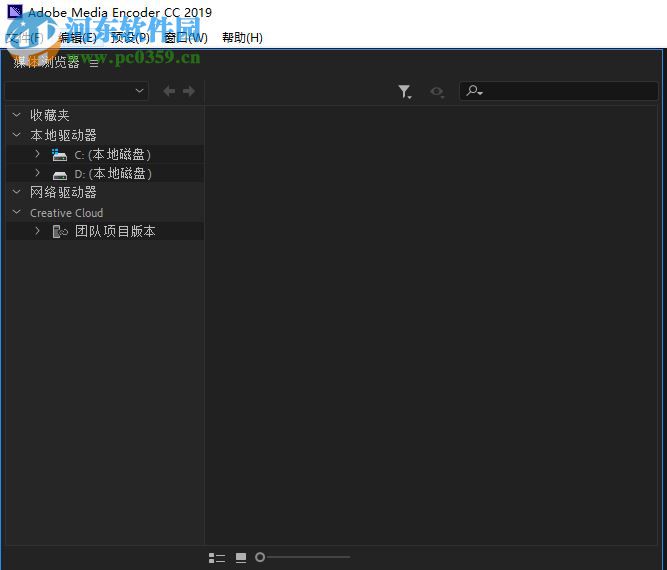Activate the 媒体浏览器 panel tab
The height and width of the screenshot is (570, 667).
(46, 63)
